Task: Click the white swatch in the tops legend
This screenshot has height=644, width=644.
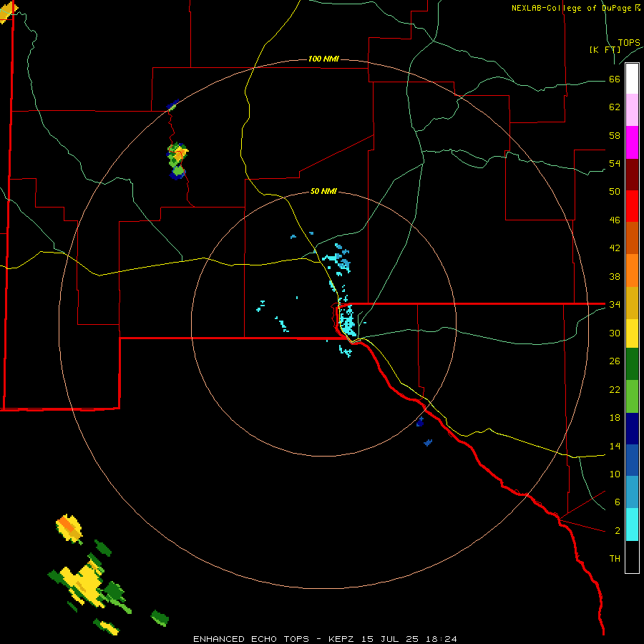Action: pos(632,79)
